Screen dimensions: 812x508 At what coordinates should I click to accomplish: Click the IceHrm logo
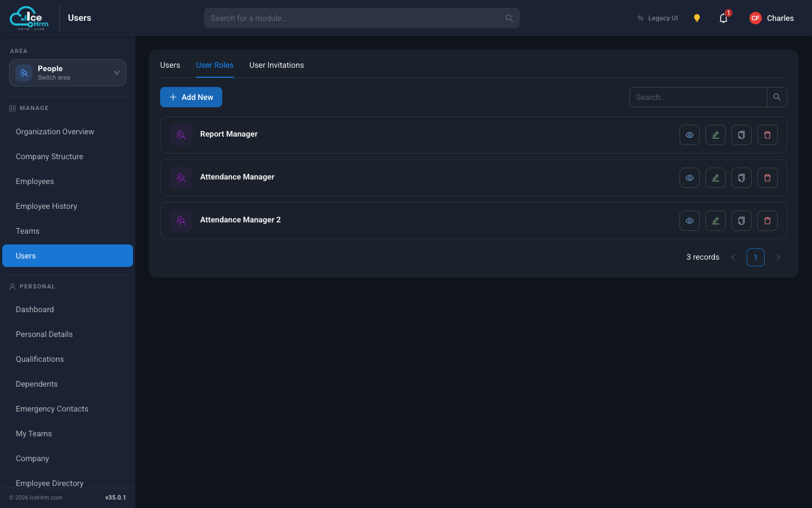click(x=29, y=18)
